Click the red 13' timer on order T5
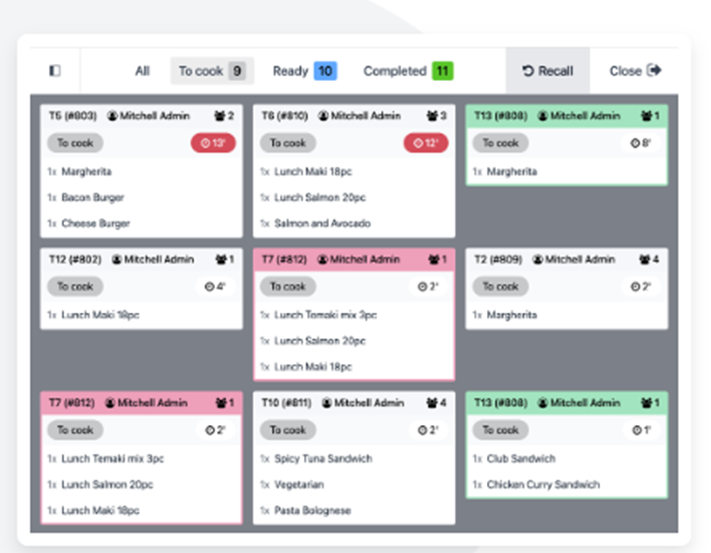The image size is (711, 553). pos(212,143)
